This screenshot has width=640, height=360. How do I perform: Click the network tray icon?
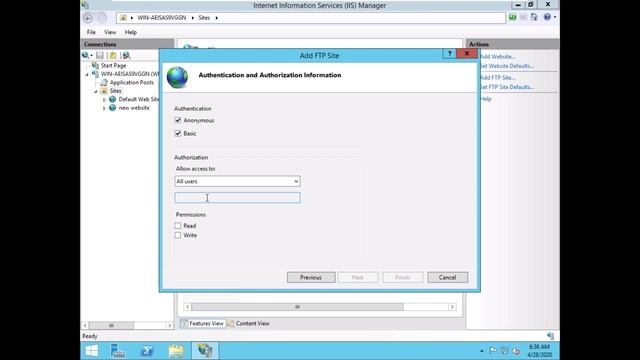point(504,351)
